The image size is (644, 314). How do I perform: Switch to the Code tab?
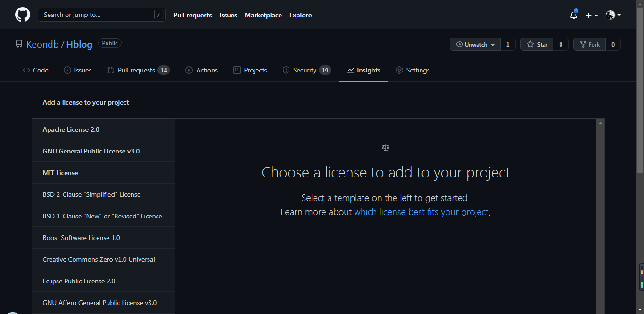point(35,70)
